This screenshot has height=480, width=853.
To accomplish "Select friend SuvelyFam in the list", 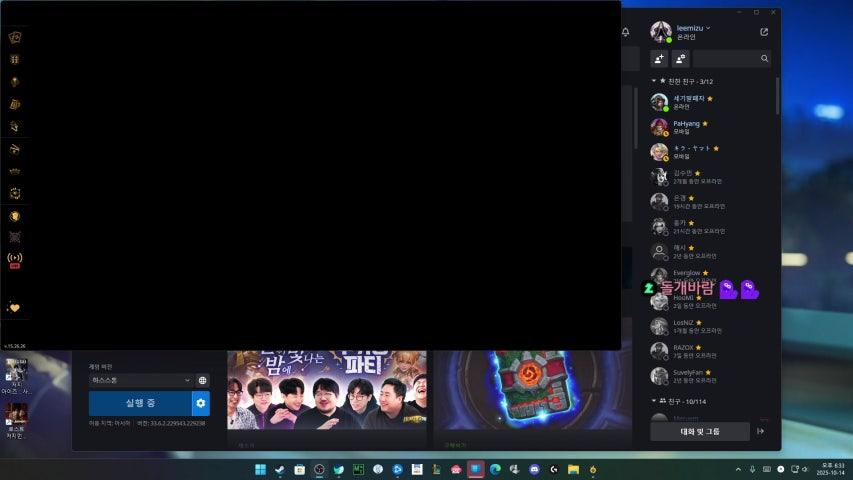I will [x=710, y=377].
